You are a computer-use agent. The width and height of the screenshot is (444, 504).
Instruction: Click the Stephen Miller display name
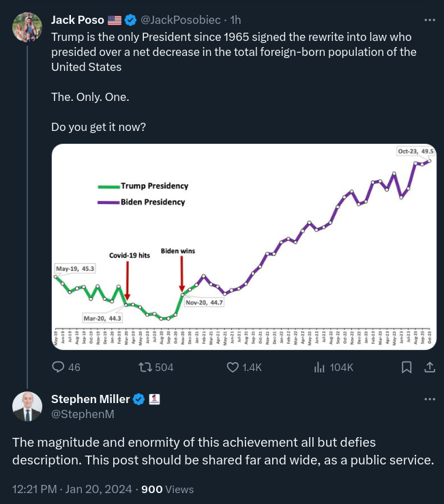tap(90, 399)
